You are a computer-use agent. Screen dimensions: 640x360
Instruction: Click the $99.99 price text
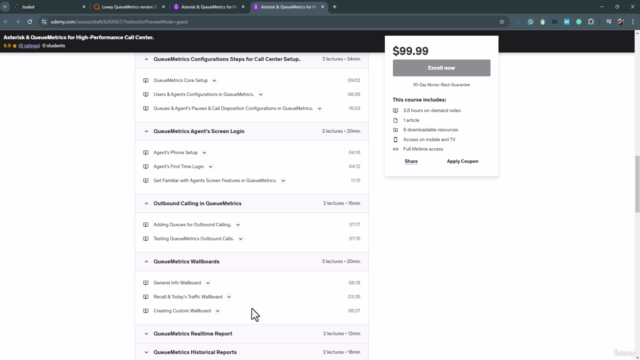click(410, 51)
